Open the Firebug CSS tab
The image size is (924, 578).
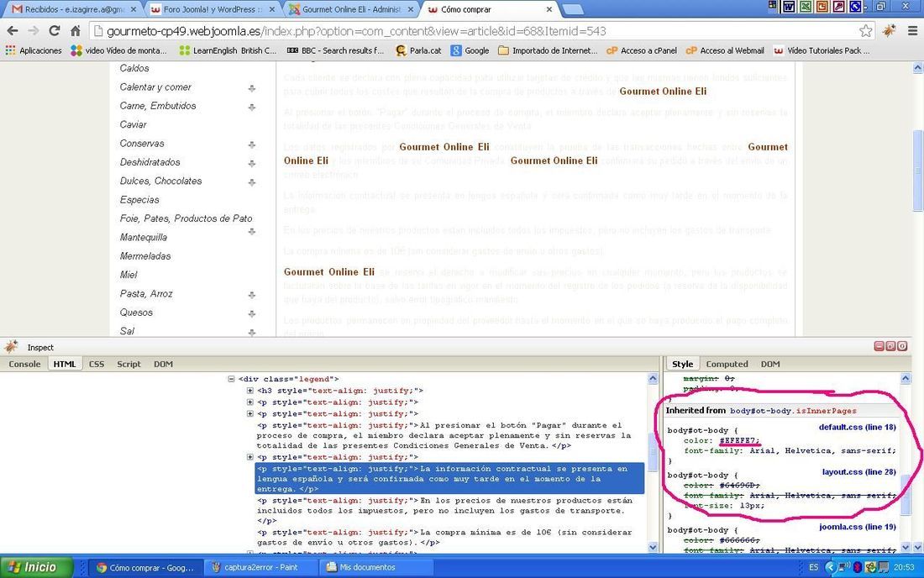tap(97, 364)
